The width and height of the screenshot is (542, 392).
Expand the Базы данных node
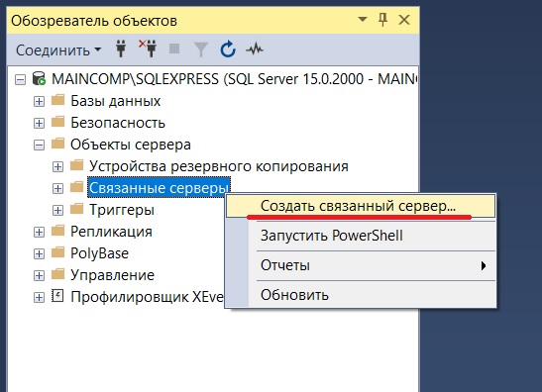tap(39, 102)
